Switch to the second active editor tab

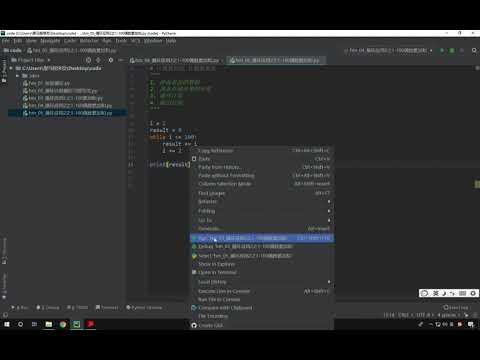tap(276, 60)
